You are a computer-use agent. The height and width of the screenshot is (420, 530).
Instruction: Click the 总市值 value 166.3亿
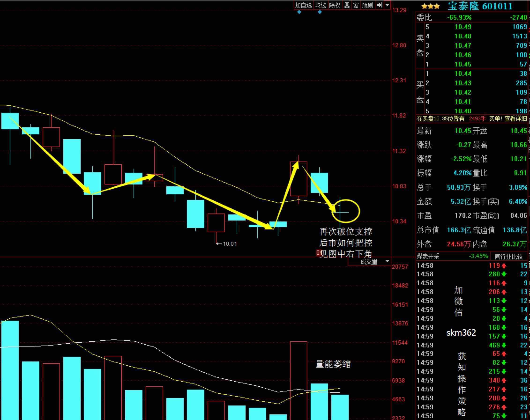pos(459,230)
